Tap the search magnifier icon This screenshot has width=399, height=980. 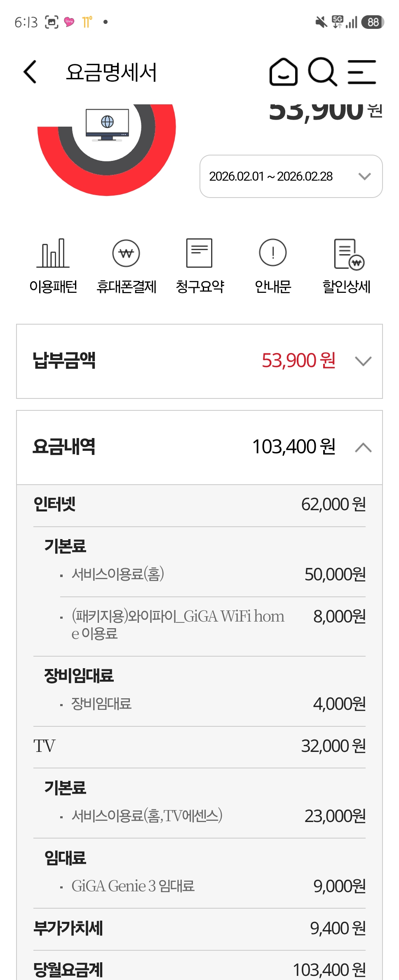[322, 72]
